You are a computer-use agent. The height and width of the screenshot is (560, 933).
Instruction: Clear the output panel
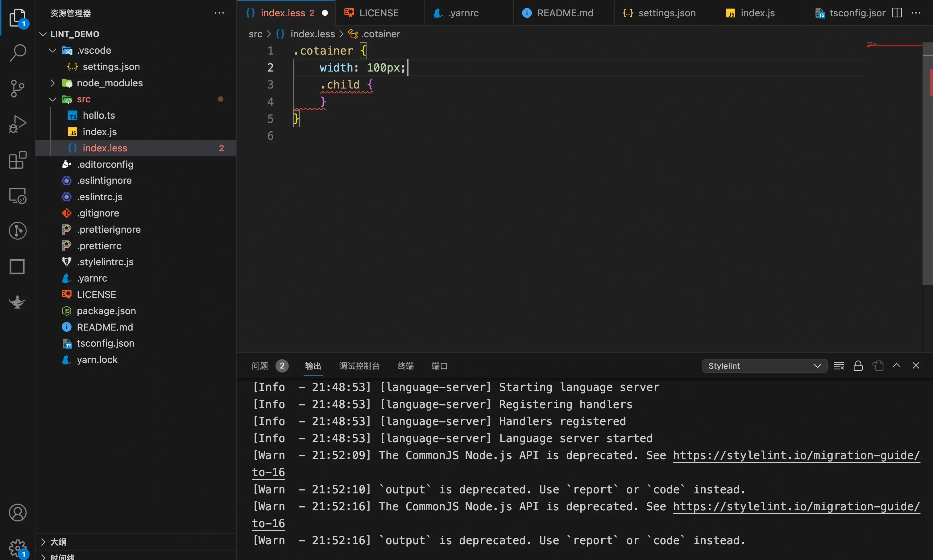point(839,366)
